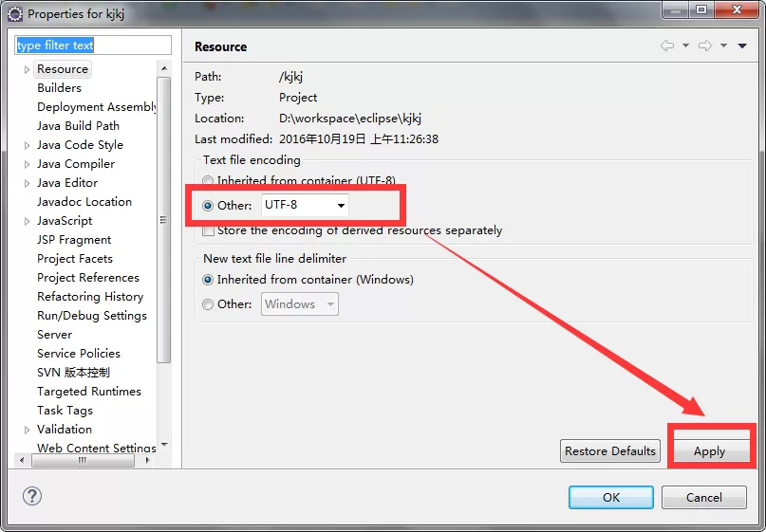The height and width of the screenshot is (532, 766).
Task: Open the Run/Debug Settings page
Action: click(92, 315)
